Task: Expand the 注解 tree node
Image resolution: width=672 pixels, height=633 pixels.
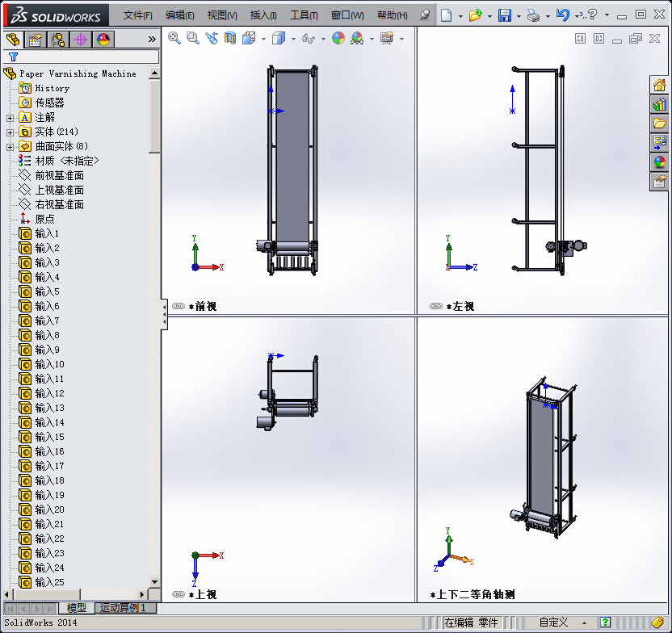Action: (10, 118)
